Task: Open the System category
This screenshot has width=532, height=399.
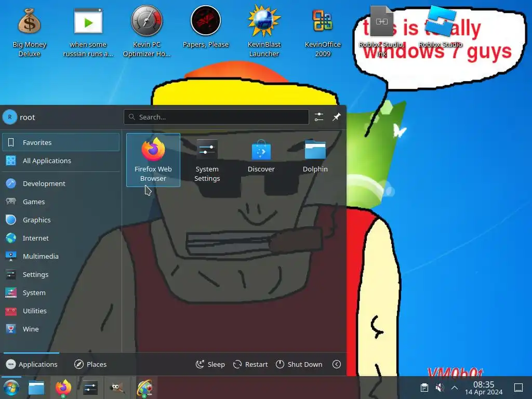Action: pyautogui.click(x=61, y=292)
